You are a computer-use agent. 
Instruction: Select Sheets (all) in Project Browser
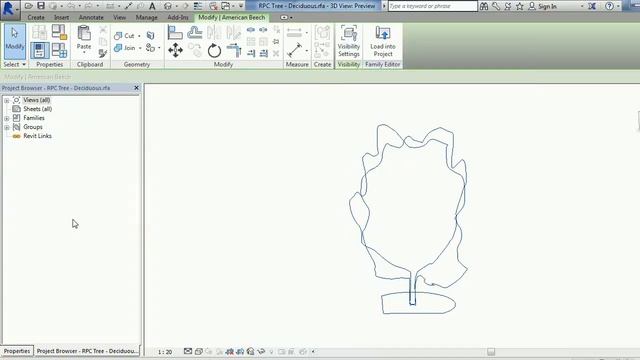(38, 109)
